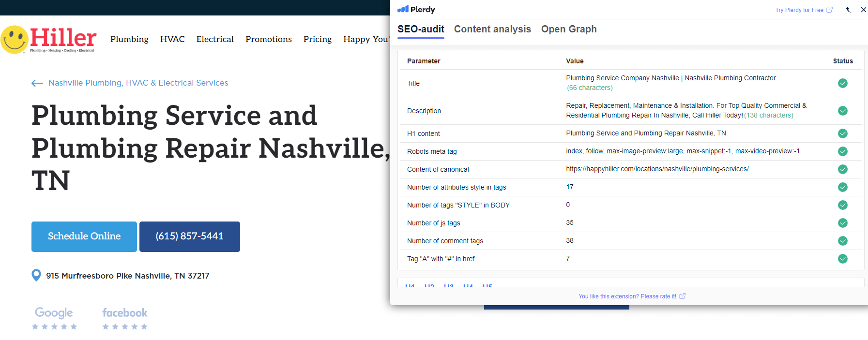Open the Happy You menu item

point(366,39)
